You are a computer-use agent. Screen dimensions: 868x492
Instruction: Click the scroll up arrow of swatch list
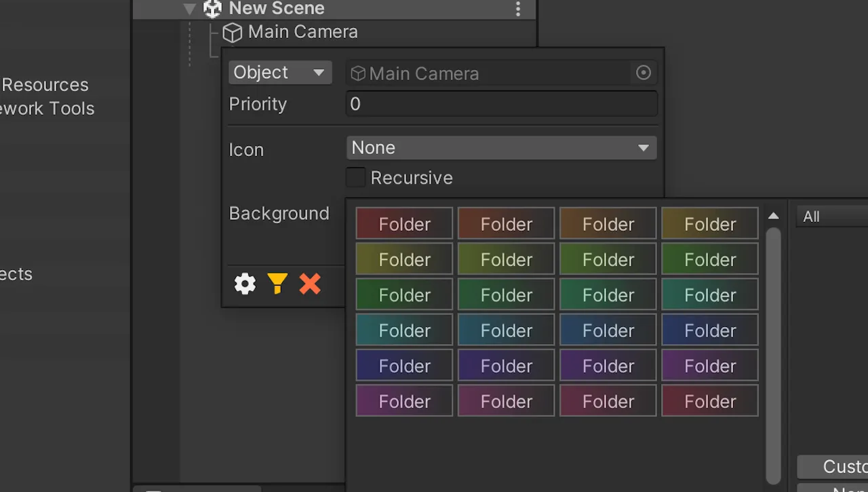click(x=773, y=216)
